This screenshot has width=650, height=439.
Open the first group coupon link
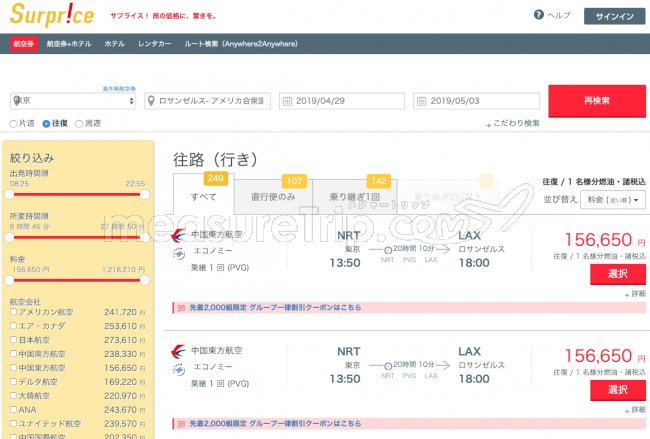[x=275, y=308]
